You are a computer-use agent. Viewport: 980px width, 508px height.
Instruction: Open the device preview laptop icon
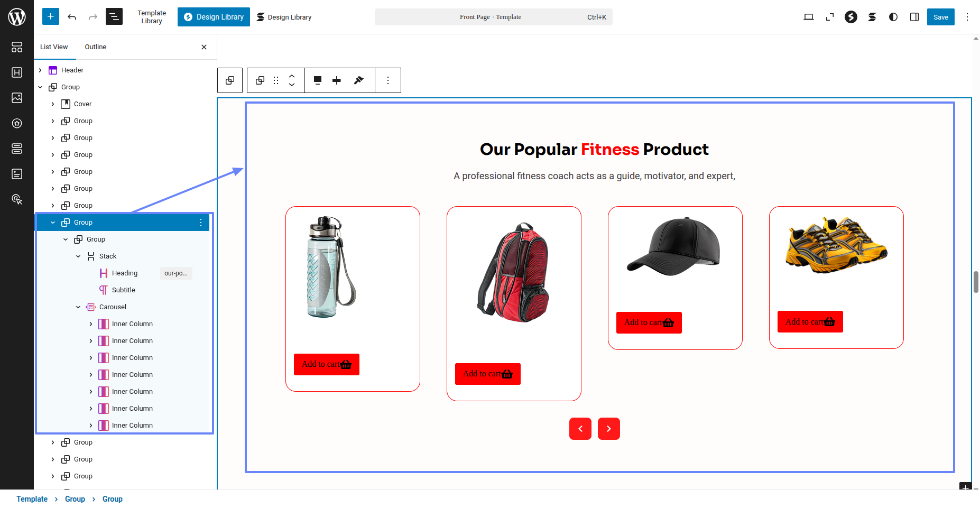(808, 17)
